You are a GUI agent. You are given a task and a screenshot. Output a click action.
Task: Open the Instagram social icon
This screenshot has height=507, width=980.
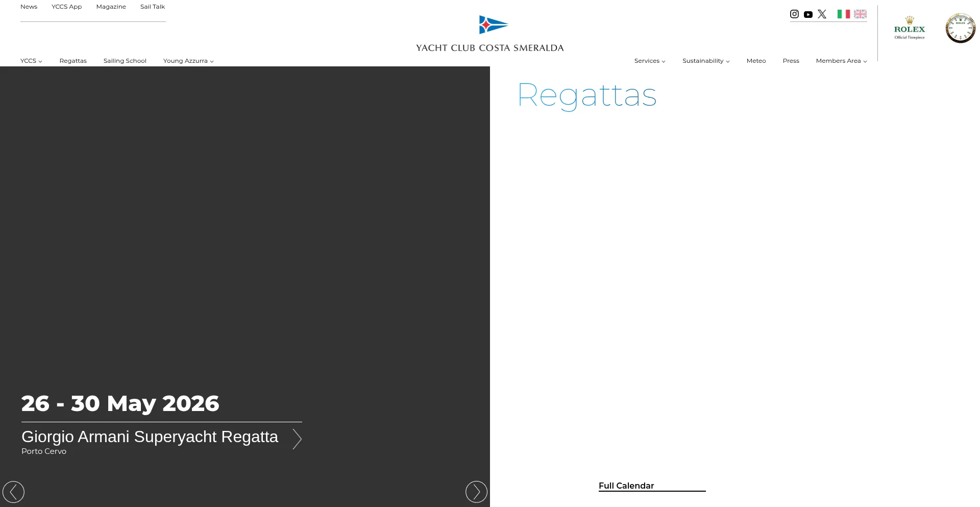tap(794, 14)
